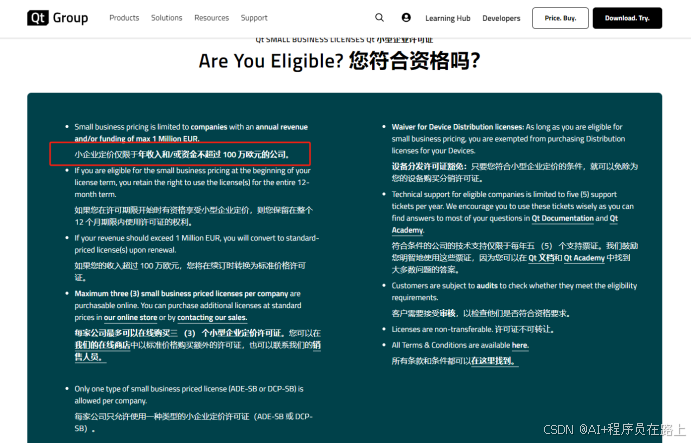Open the Support menu

[x=254, y=18]
